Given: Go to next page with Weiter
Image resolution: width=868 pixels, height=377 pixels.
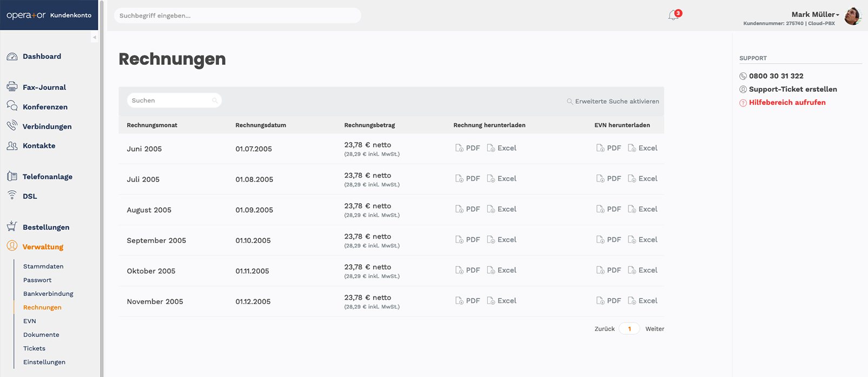Looking at the screenshot, I should point(655,329).
